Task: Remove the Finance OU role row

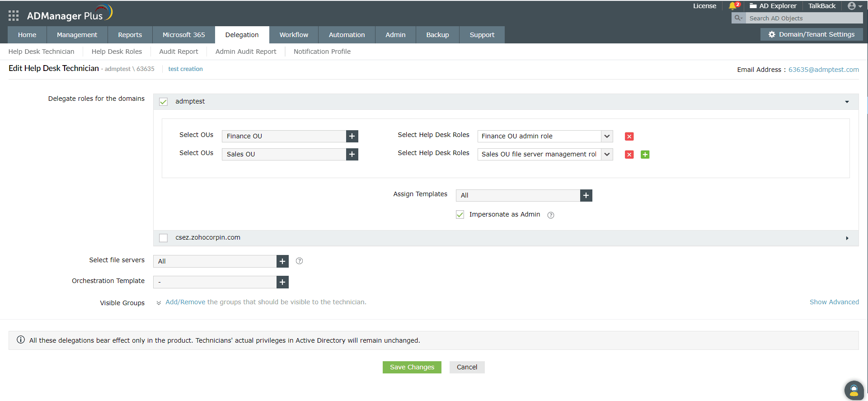Action: (x=629, y=137)
